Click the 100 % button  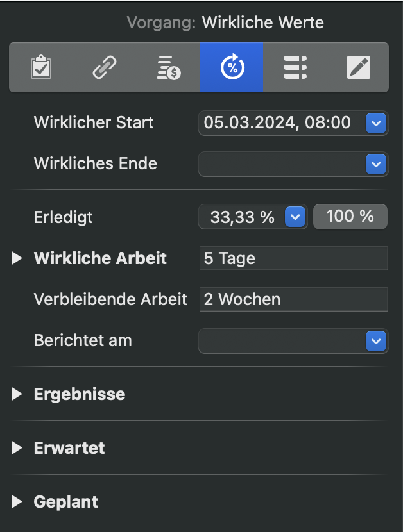[x=350, y=217]
